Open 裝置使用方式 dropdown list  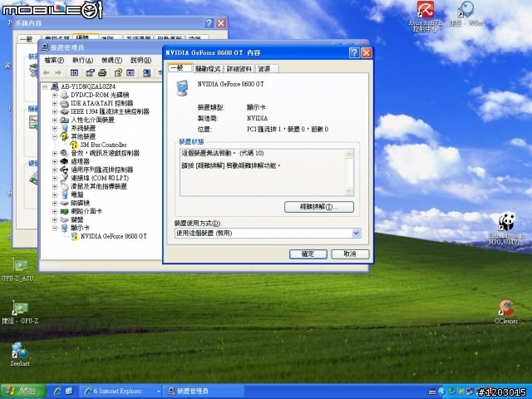click(x=356, y=233)
